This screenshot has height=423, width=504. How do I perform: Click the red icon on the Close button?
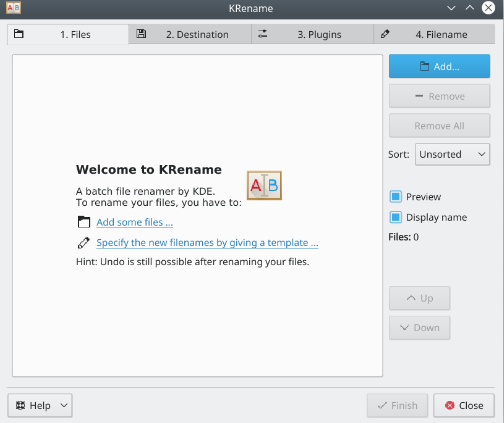(450, 405)
